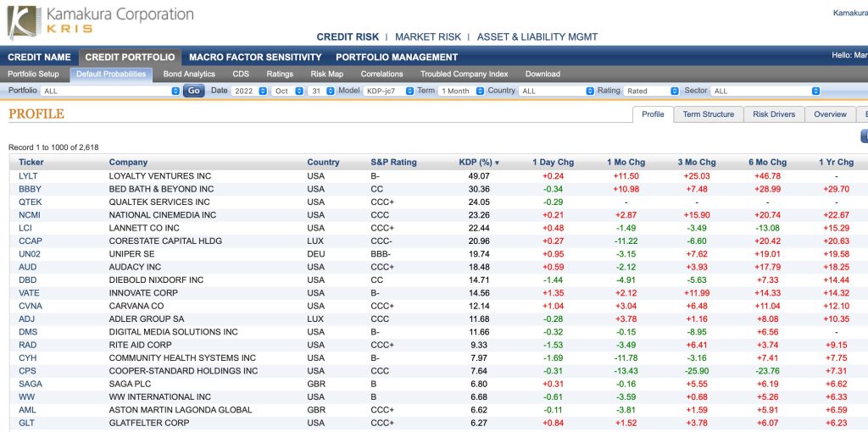Open the VATE ticker link
This screenshot has width=868, height=432.
(29, 293)
